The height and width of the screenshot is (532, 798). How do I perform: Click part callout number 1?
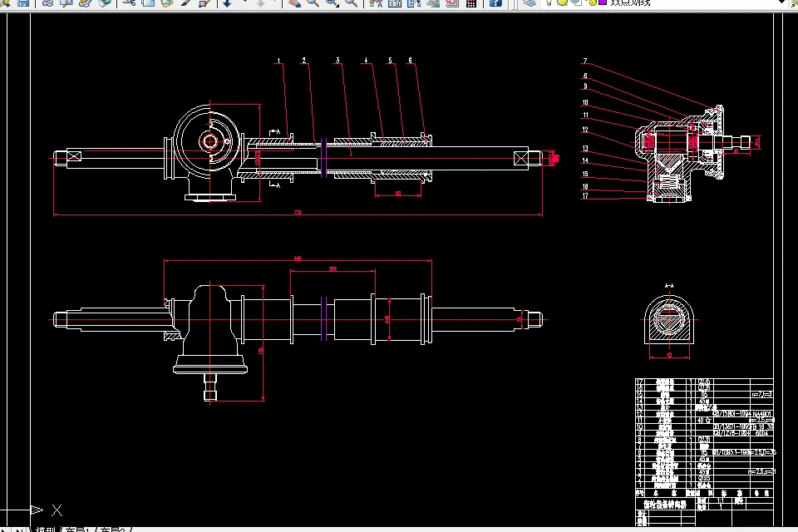278,61
